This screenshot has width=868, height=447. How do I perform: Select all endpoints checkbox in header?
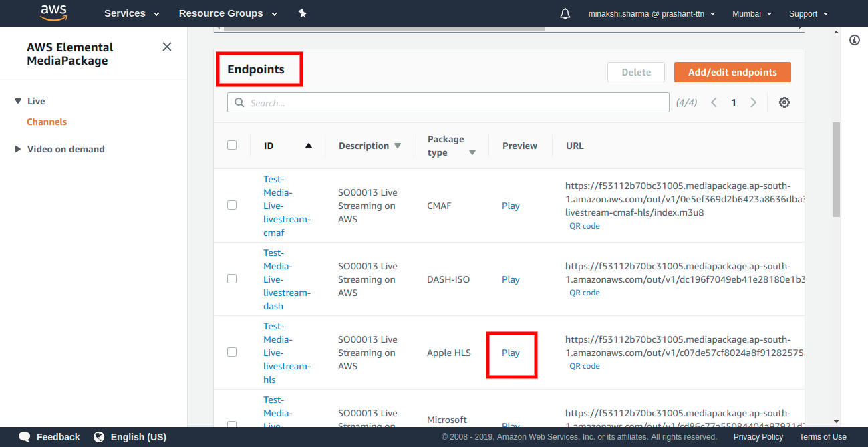[232, 145]
